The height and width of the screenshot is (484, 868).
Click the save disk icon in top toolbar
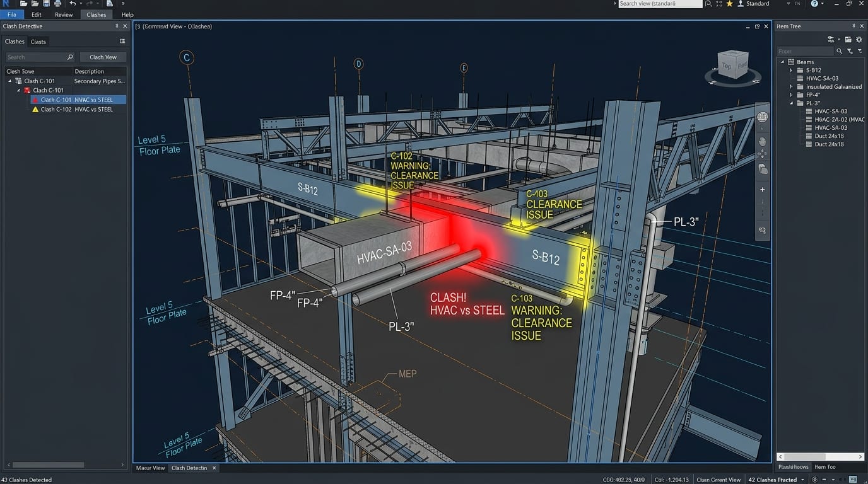pos(47,4)
